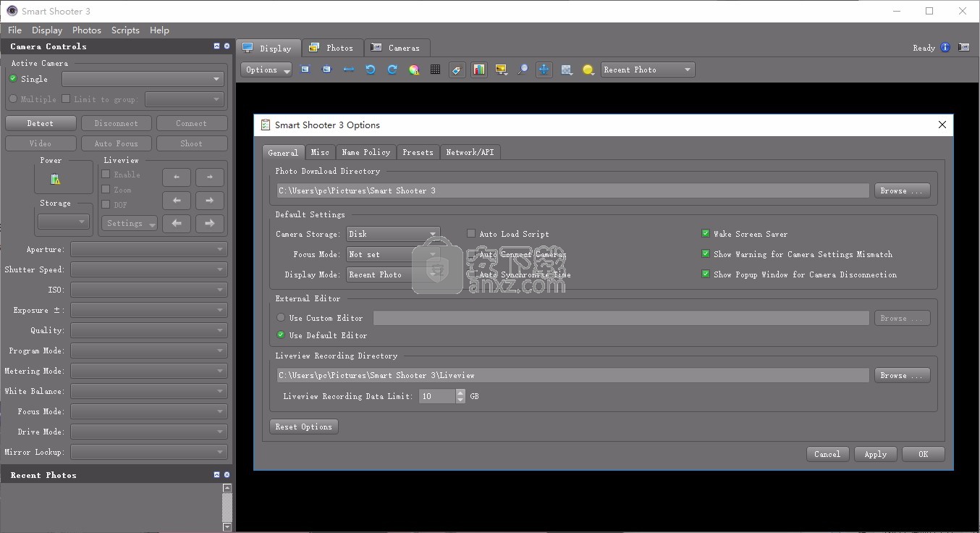Screen dimensions: 980x533
Task: Open the Options dropdown button in toolbar
Action: [266, 70]
